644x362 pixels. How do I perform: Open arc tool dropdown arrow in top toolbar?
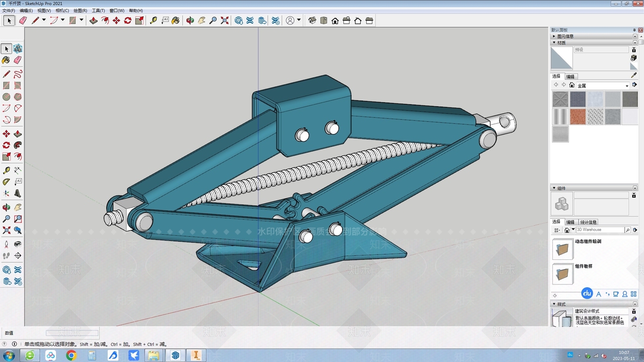click(63, 20)
